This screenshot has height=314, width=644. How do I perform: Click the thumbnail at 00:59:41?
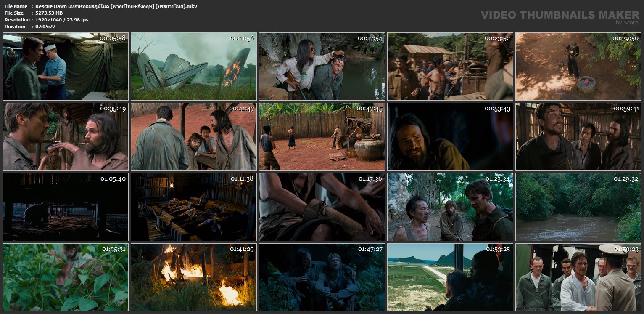click(x=578, y=137)
